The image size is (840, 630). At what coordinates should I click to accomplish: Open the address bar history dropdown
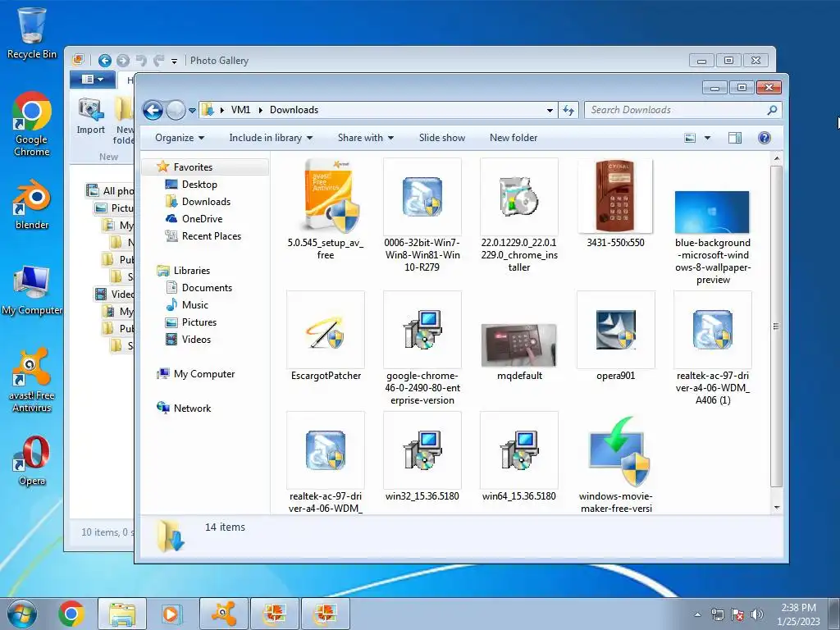click(550, 111)
